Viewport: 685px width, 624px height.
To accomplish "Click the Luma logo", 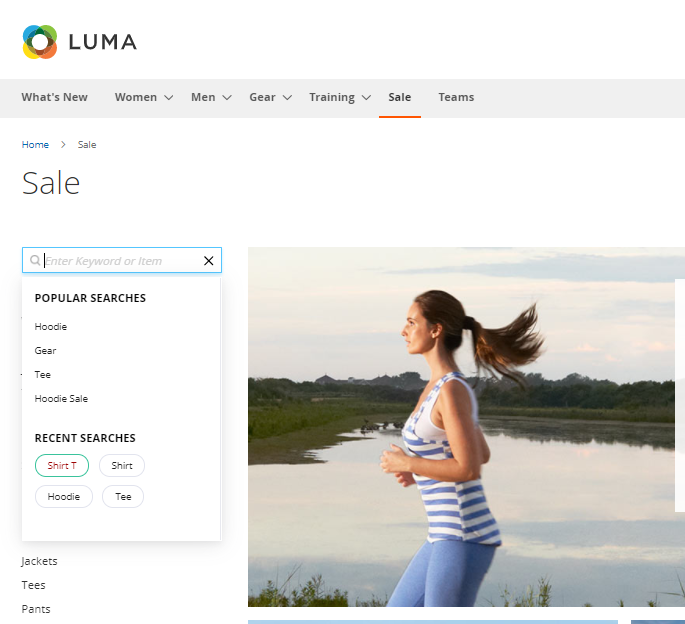I will [x=80, y=42].
